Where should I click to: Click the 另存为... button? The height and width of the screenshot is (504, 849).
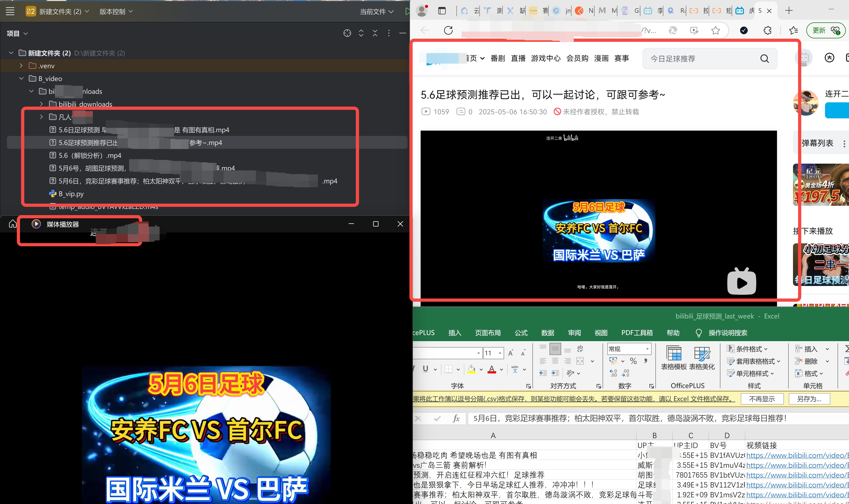pos(809,399)
